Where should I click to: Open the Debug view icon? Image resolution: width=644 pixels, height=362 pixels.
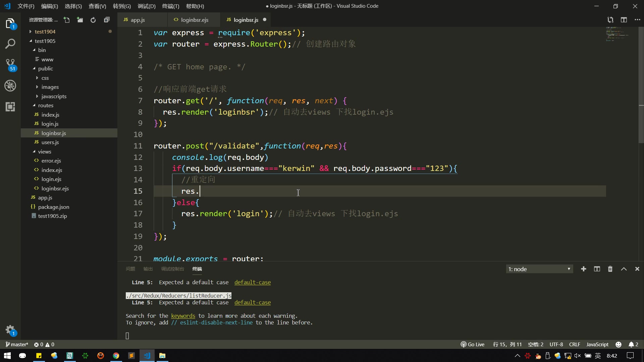coord(10,86)
